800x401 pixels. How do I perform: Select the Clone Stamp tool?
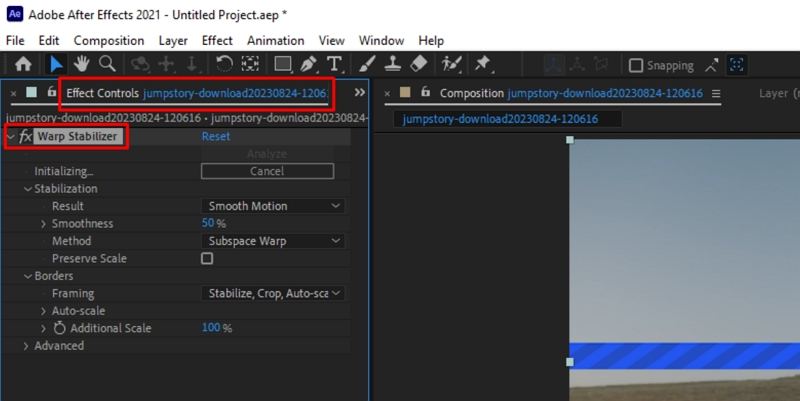392,64
